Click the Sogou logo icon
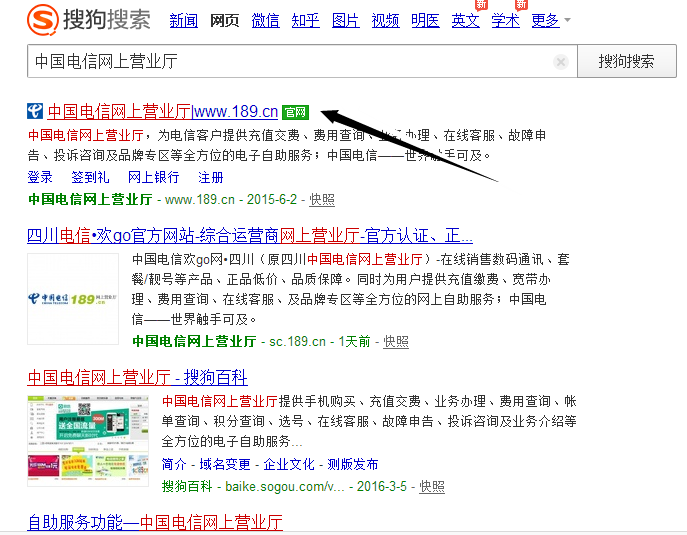 click(42, 20)
